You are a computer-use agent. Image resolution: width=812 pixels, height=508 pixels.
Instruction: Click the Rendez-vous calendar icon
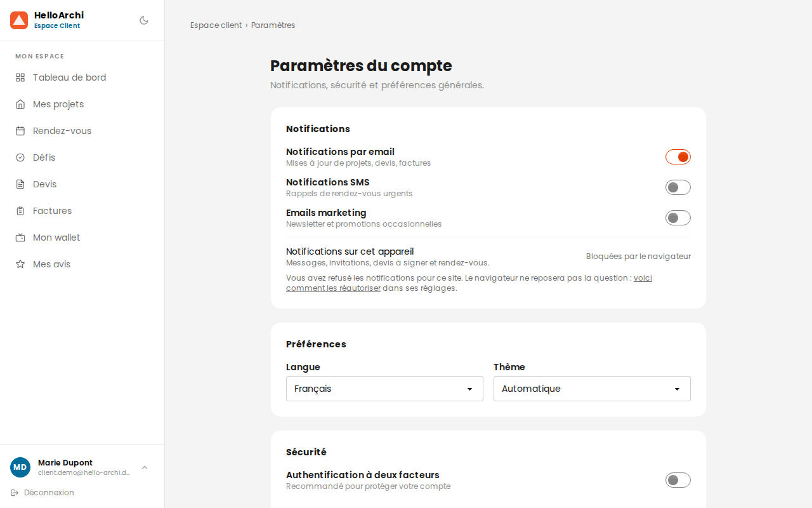[20, 131]
